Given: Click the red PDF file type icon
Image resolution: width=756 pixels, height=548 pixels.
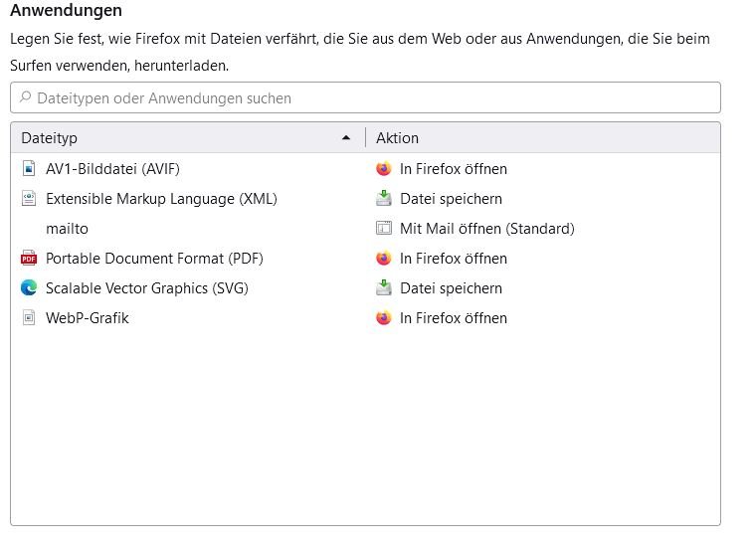Looking at the screenshot, I should 29,259.
